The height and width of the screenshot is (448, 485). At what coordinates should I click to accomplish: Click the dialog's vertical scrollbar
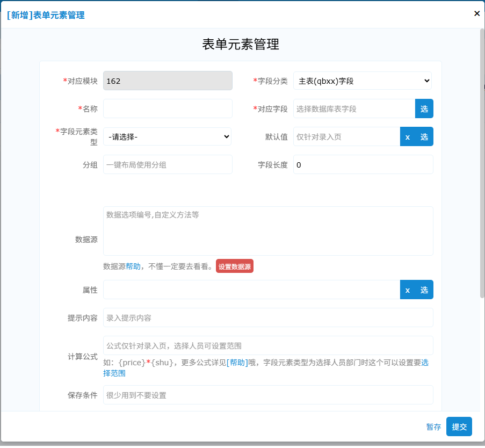(x=482, y=161)
